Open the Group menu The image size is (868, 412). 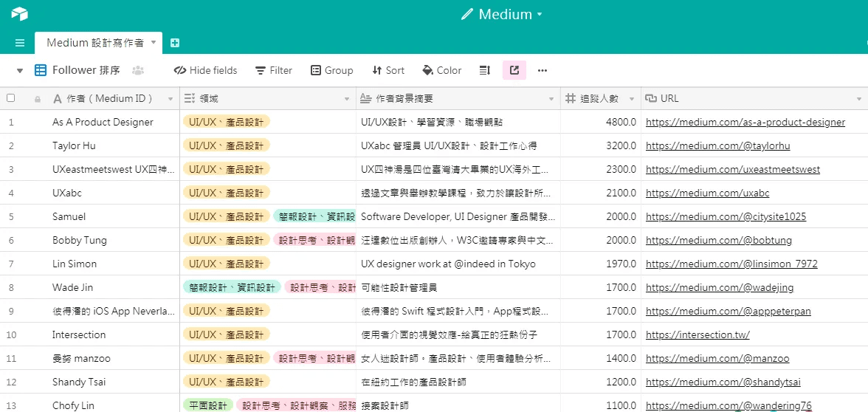(x=331, y=70)
